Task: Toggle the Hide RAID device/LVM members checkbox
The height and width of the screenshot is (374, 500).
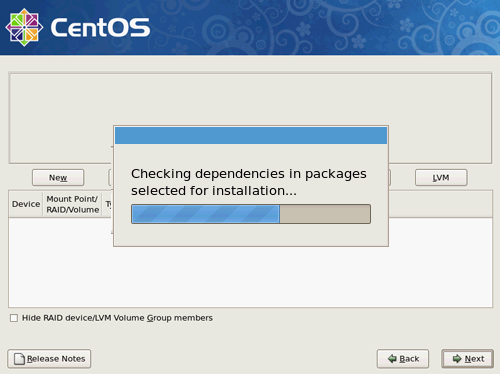Action: (14, 318)
